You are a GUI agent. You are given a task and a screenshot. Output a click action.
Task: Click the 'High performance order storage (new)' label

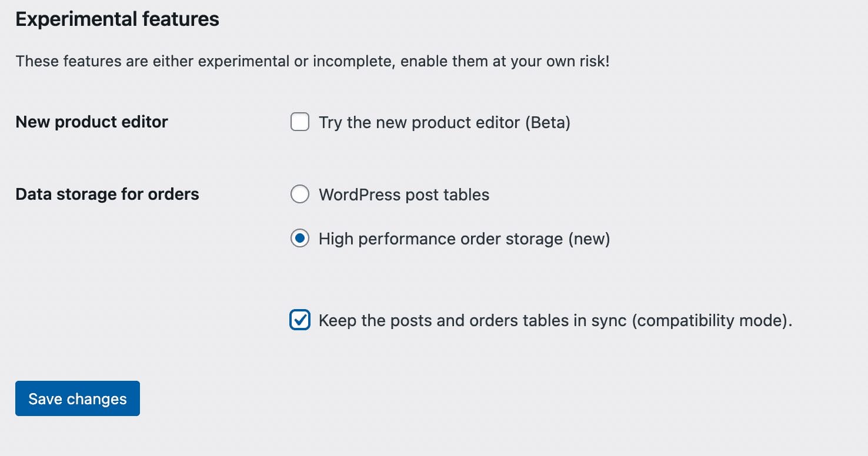tap(464, 239)
